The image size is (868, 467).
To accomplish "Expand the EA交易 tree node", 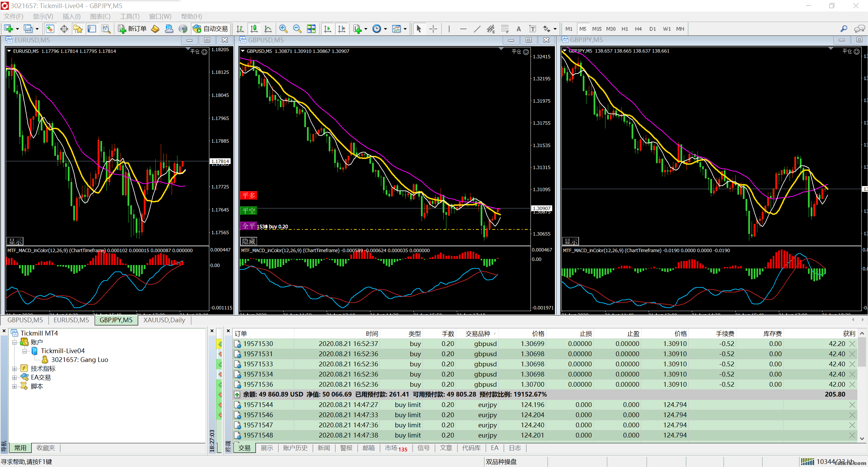I will point(15,378).
